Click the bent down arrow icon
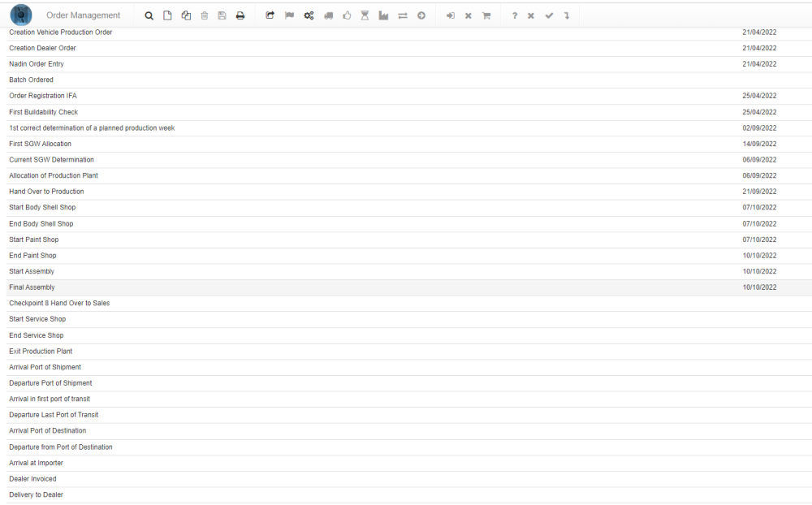Image resolution: width=812 pixels, height=505 pixels. tap(567, 15)
